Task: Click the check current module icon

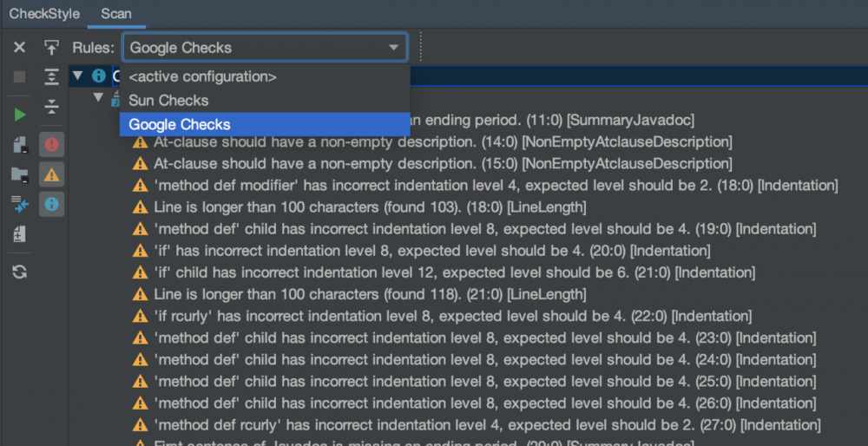Action: point(19,145)
